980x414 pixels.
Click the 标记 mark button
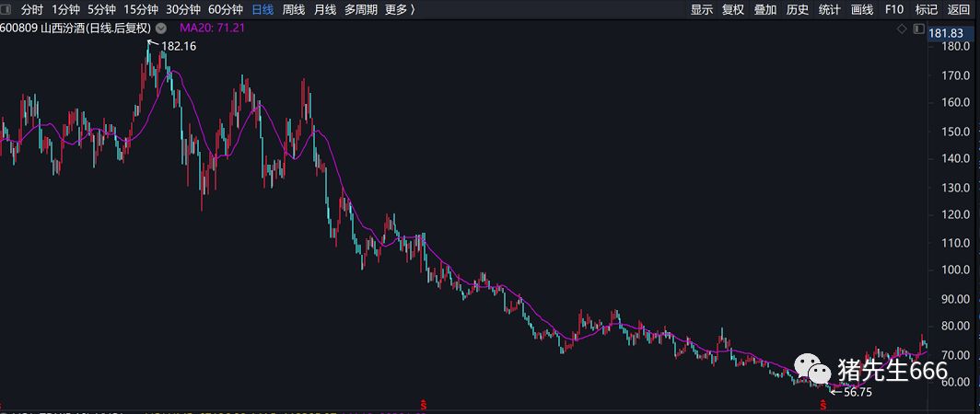pyautogui.click(x=927, y=9)
